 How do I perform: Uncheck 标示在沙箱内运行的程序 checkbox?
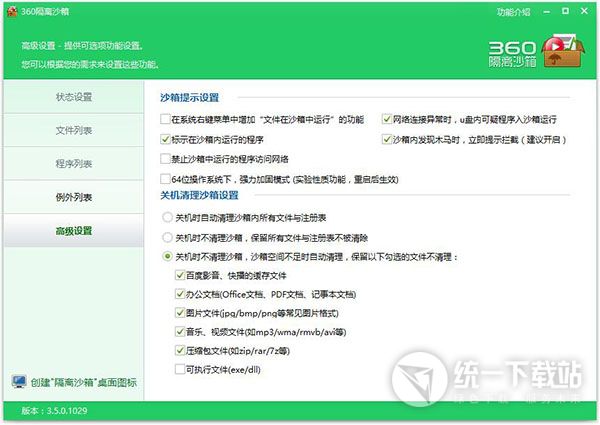(166, 138)
